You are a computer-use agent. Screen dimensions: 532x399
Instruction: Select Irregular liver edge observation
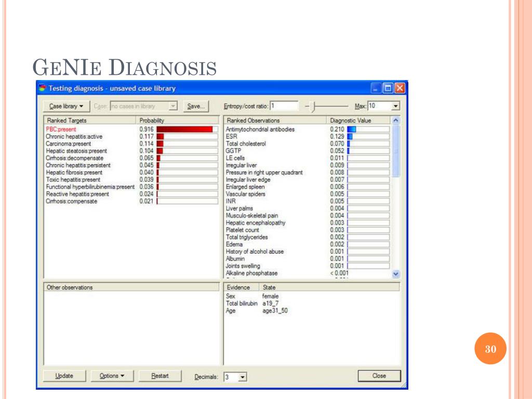308,179
